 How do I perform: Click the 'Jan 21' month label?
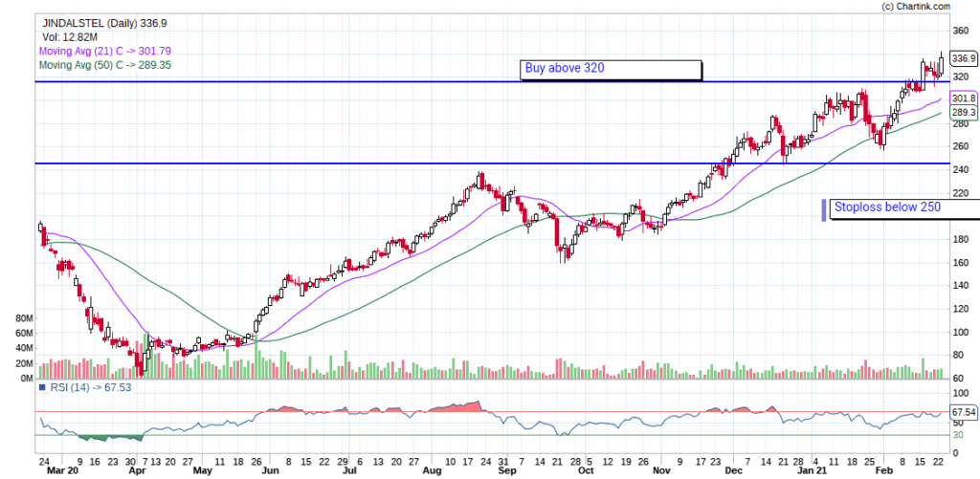coord(813,470)
